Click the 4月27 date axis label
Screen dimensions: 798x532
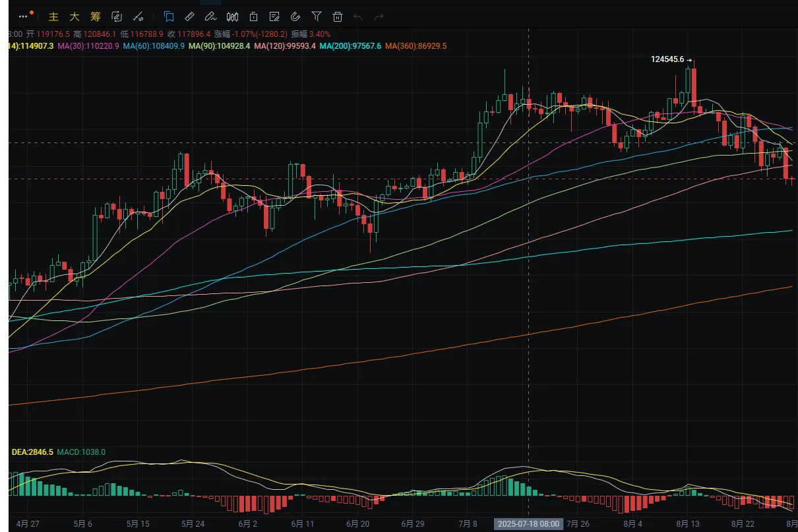point(28,524)
